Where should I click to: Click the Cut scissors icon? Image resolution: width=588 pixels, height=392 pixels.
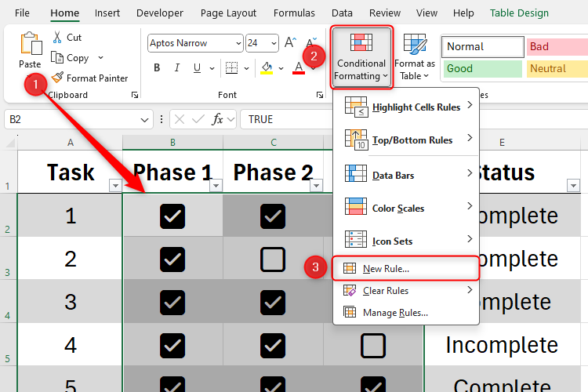point(57,37)
